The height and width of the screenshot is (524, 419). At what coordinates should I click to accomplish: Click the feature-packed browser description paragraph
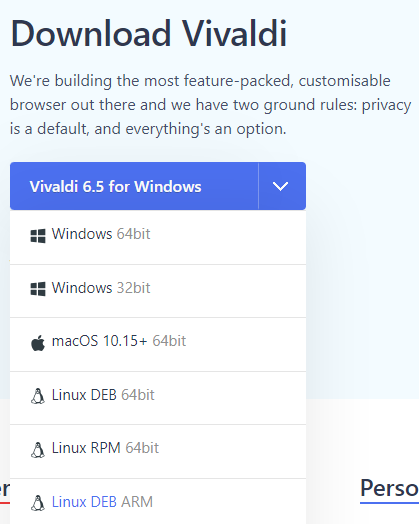click(x=210, y=105)
